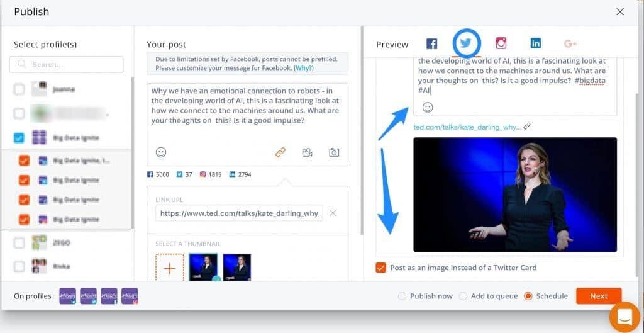Screen dimensions: 644x333
Task: Click the orange link attachment icon
Action: point(280,152)
